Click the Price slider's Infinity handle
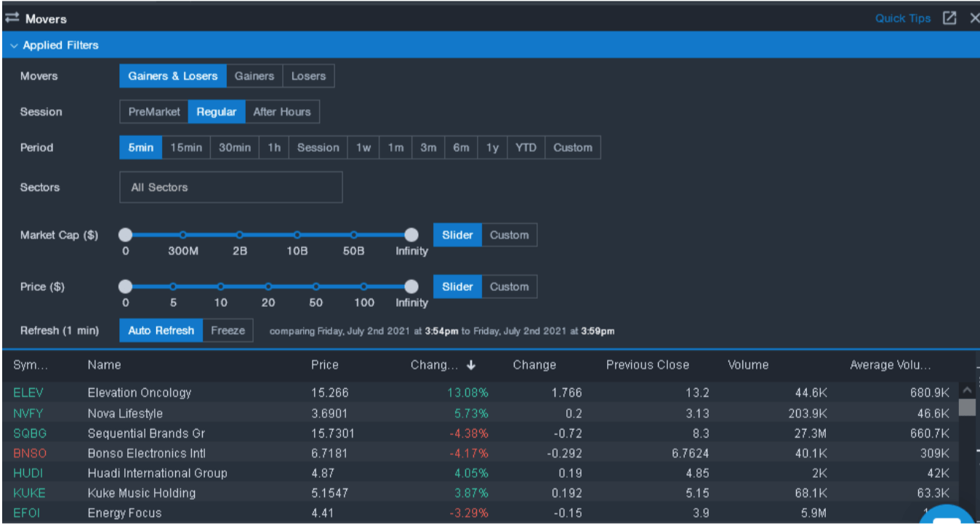This screenshot has height=525, width=980. click(x=411, y=286)
